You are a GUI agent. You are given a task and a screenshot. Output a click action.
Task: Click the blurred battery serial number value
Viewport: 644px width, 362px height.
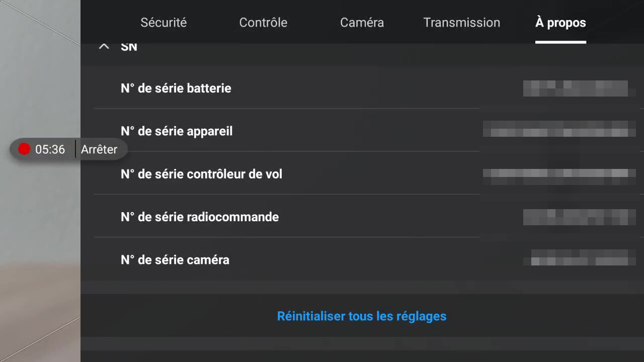tap(576, 88)
